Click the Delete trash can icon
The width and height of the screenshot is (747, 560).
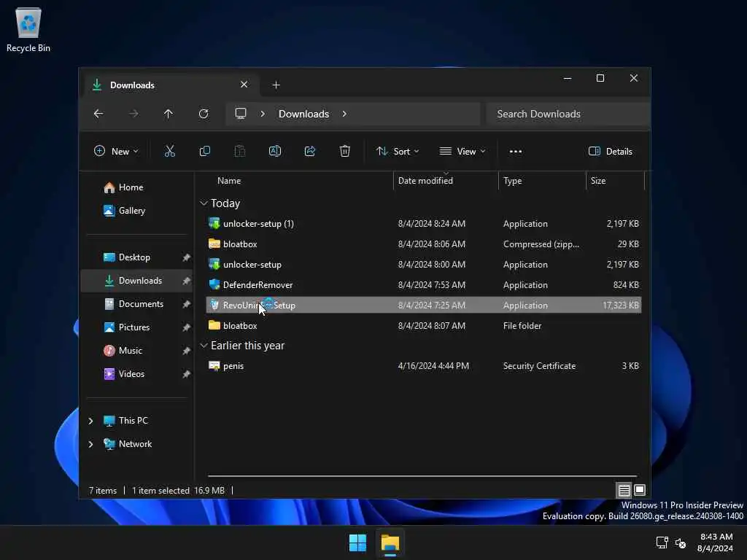345,152
